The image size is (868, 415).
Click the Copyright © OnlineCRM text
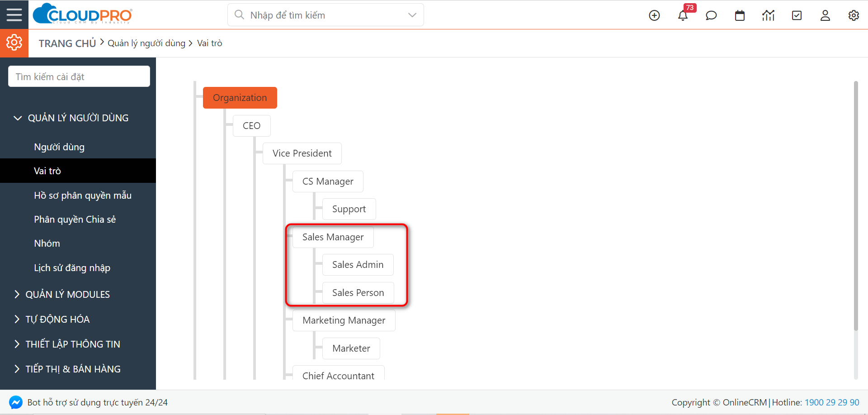719,402
